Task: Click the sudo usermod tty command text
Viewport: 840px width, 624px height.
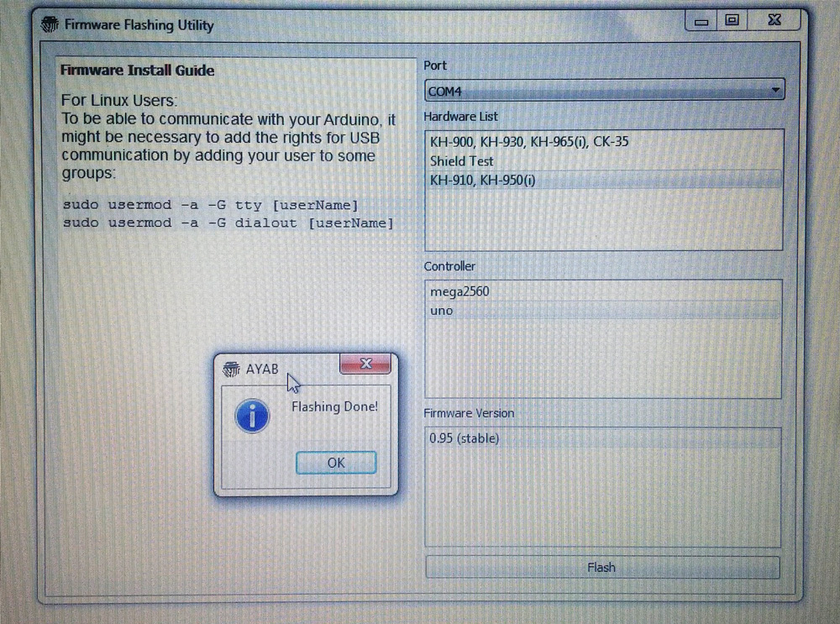Action: (210, 204)
